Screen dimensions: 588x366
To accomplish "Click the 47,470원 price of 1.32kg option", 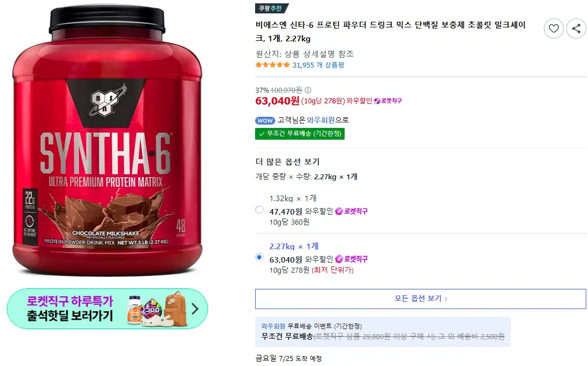I will 286,212.
